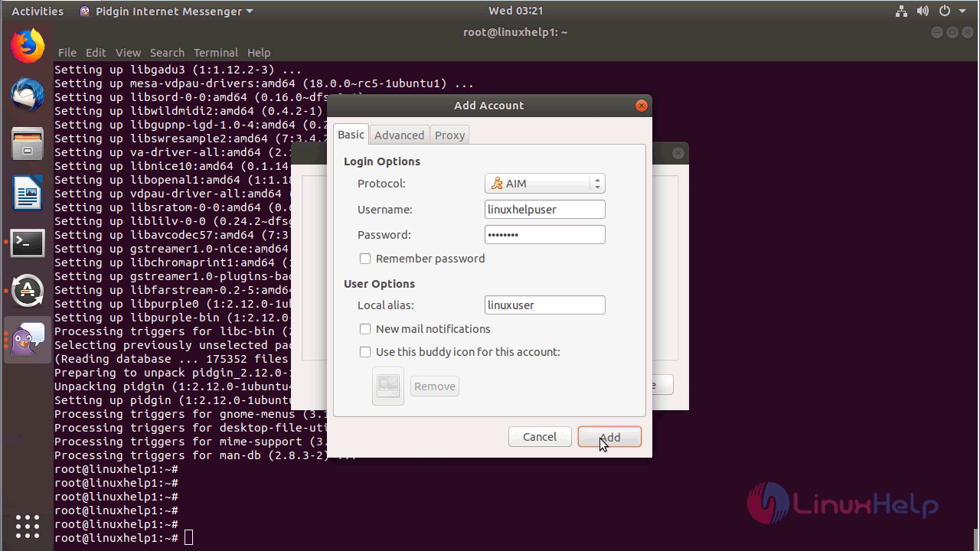Enable New mail notifications
The image size is (980, 551).
click(x=365, y=329)
